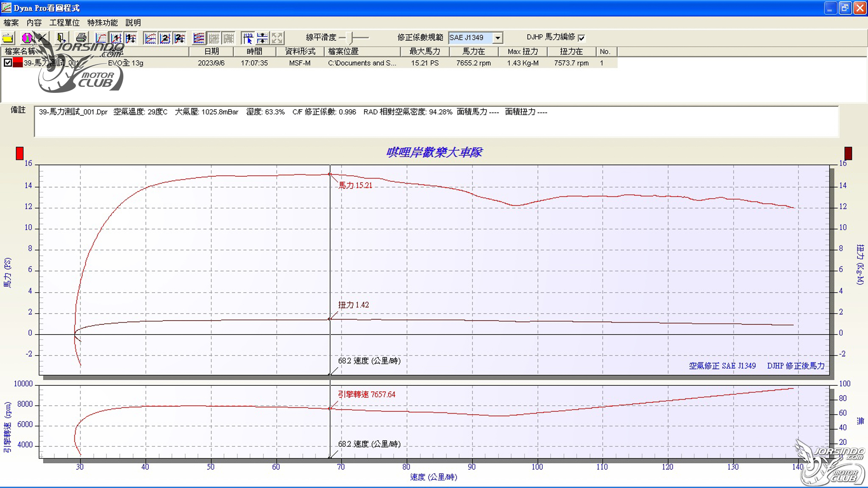The height and width of the screenshot is (488, 868).
Task: Click the 引擎轉速 (rpm) axis label
Action: click(8, 427)
